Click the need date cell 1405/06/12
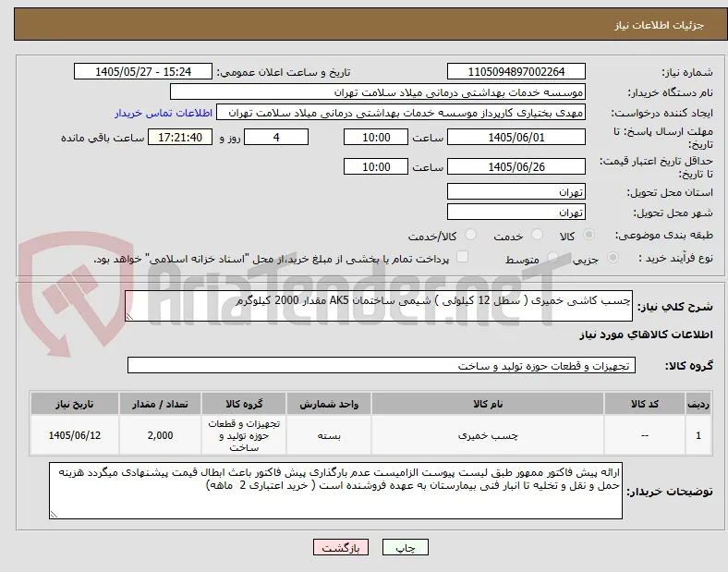Viewport: 728px width, 572px height. (74, 435)
